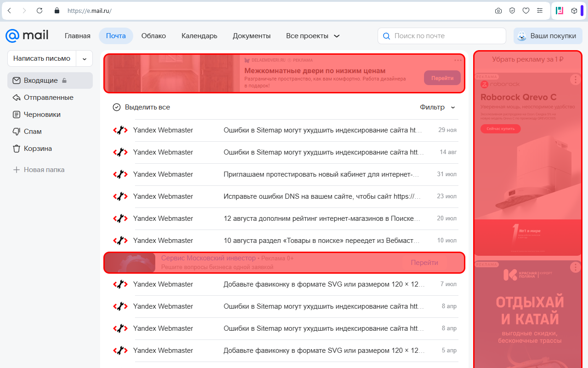Open the sliders settings icon in address bar
Screen dimensions: 588x368
click(540, 11)
